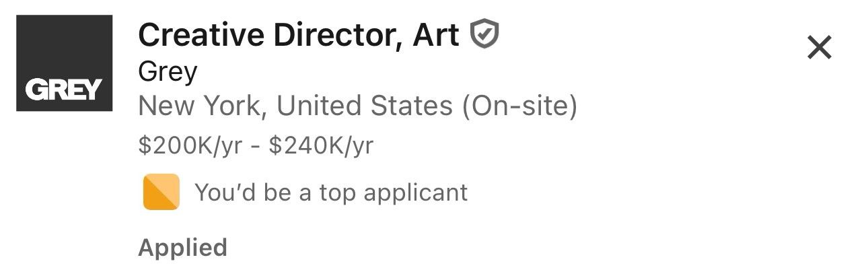Click the New York, United States location
Screen dimensions: 868x272
295,106
